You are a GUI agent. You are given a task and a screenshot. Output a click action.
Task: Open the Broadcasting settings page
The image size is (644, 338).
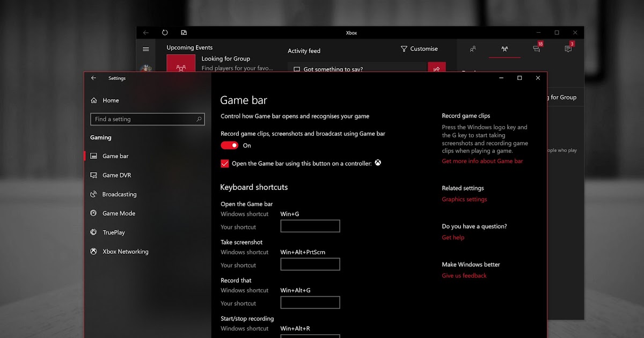point(119,194)
